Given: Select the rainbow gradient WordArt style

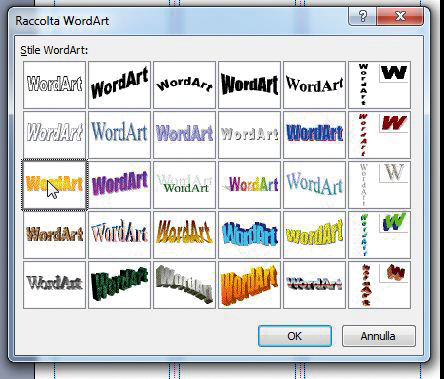Looking at the screenshot, I should [x=250, y=185].
